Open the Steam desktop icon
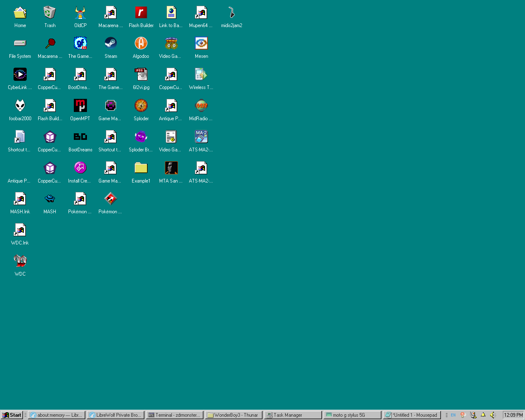Image resolution: width=525 pixels, height=420 pixels. tap(111, 43)
